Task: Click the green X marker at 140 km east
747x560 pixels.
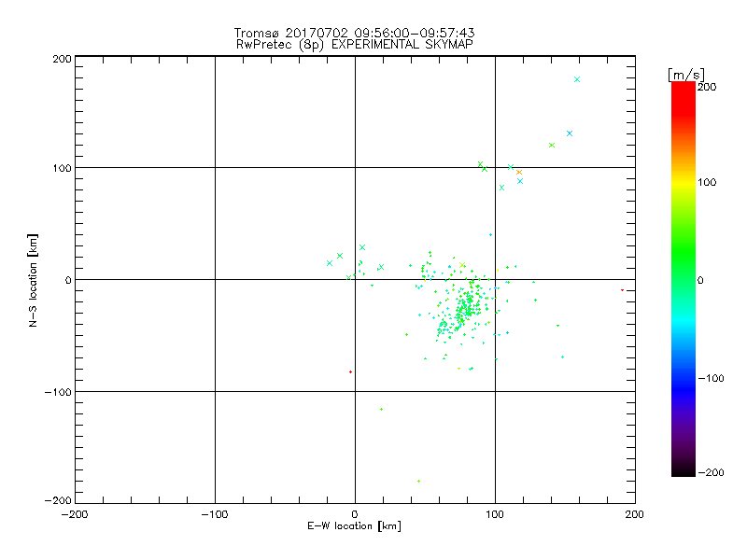Action: tap(552, 146)
